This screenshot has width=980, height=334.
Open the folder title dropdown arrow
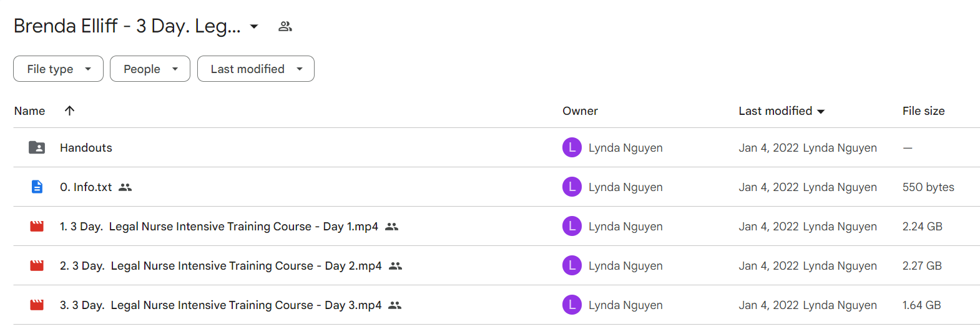point(254,26)
